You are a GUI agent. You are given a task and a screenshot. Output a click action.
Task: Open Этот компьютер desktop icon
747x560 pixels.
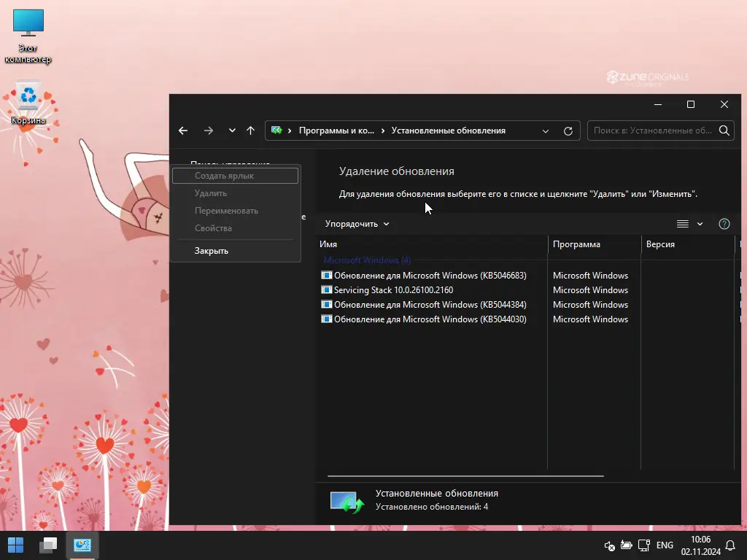pos(28,22)
